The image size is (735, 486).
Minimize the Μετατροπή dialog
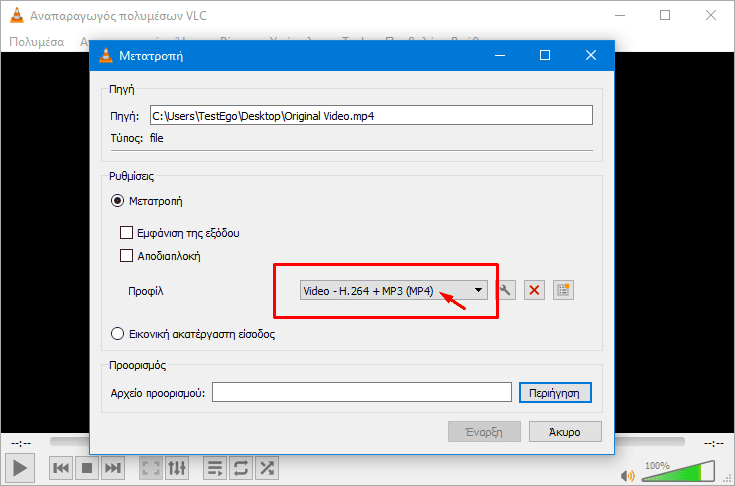click(500, 55)
